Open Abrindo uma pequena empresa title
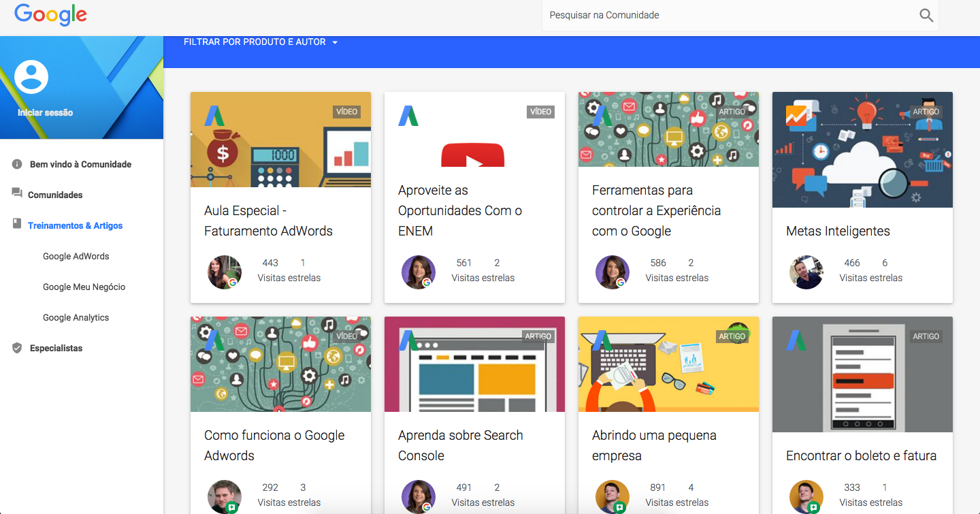The width and height of the screenshot is (980, 514). coord(654,445)
